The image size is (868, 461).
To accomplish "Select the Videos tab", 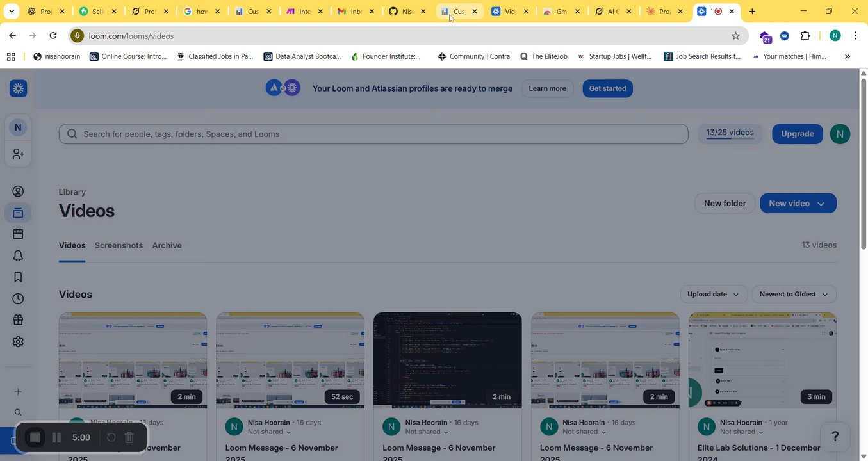I will pos(72,245).
